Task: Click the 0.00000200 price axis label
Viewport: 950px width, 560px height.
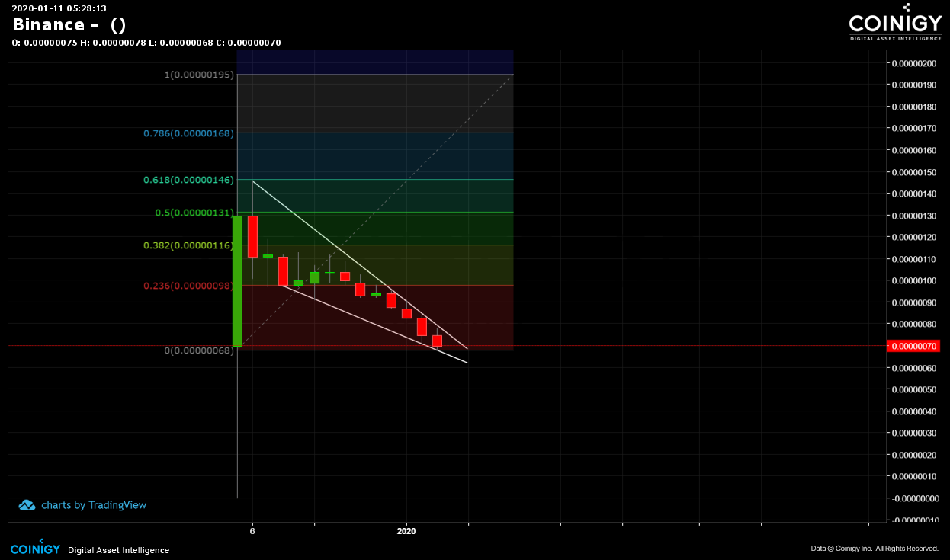Action: [915, 63]
